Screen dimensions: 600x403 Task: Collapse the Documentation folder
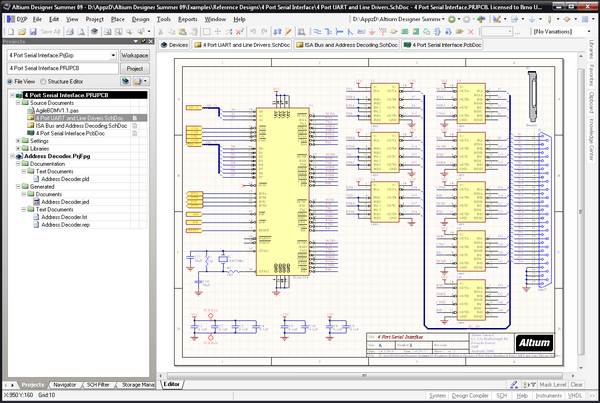coord(18,164)
